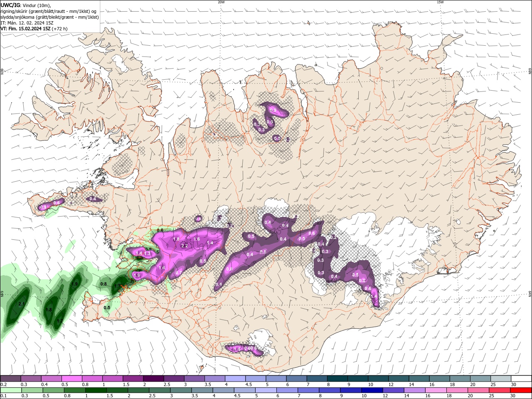This screenshot has width=532, height=399.
Task: Pick the dark mauve 0.2 snow legend swatch
Action: coord(10,379)
